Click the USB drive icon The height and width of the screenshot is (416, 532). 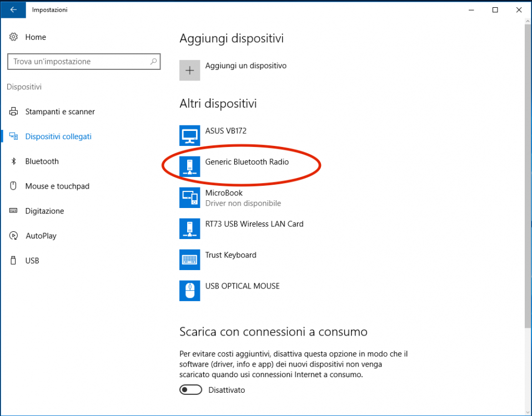coord(13,261)
